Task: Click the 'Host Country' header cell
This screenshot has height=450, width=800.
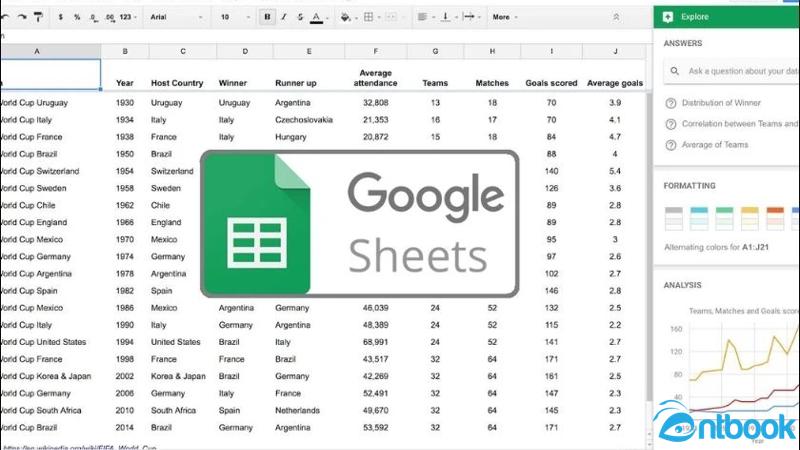Action: [x=177, y=83]
